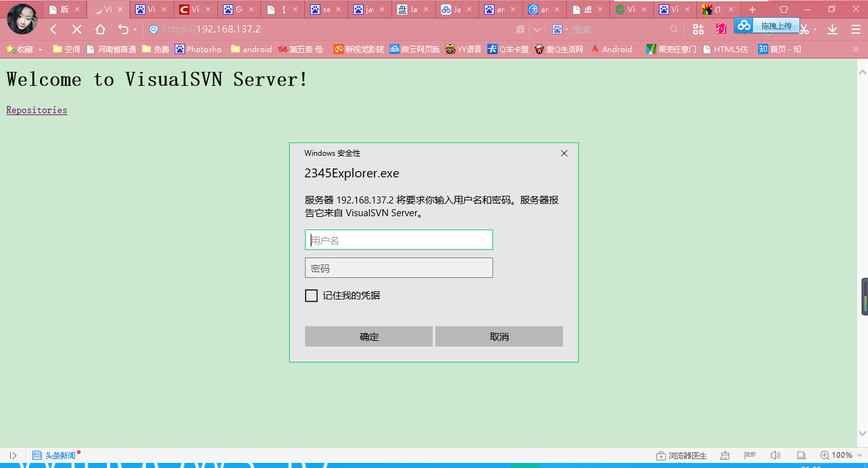Viewport: 868px width, 468px height.
Task: Open the apps grid icon in the toolbar
Action: click(698, 29)
